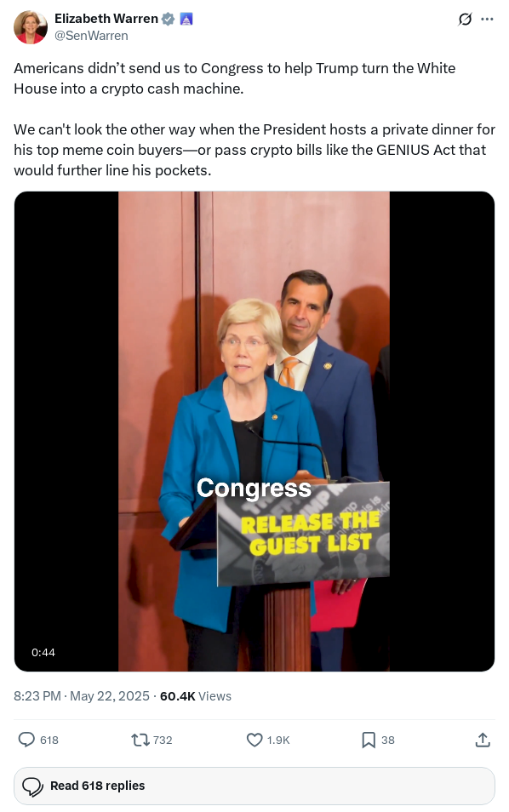This screenshot has height=812, width=509.
Task: Open Elizabeth Warren's profile picture
Action: 31,27
